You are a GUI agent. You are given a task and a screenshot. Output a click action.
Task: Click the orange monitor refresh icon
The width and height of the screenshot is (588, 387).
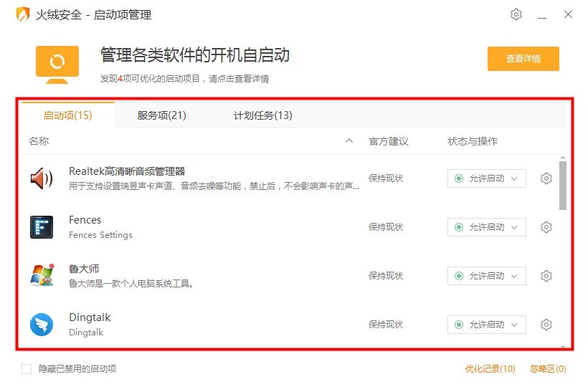point(57,64)
